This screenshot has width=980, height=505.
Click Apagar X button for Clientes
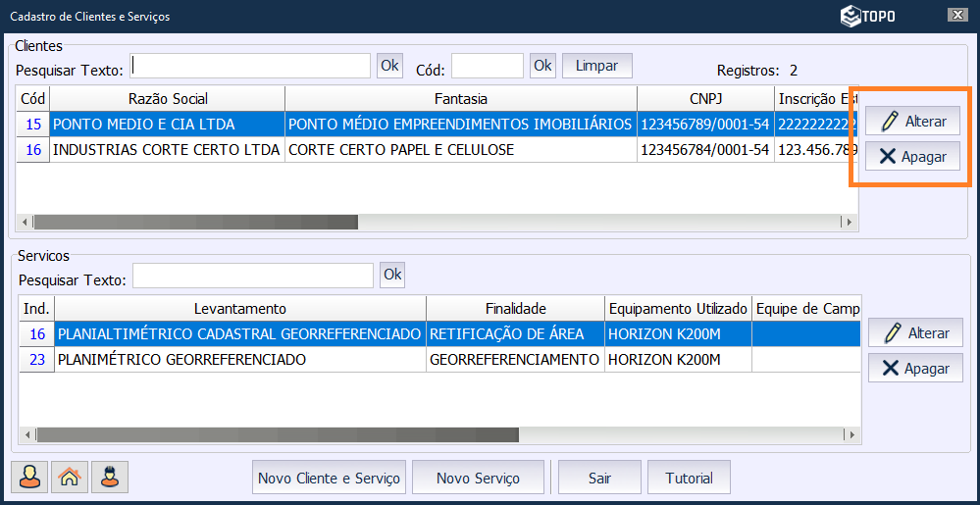912,156
